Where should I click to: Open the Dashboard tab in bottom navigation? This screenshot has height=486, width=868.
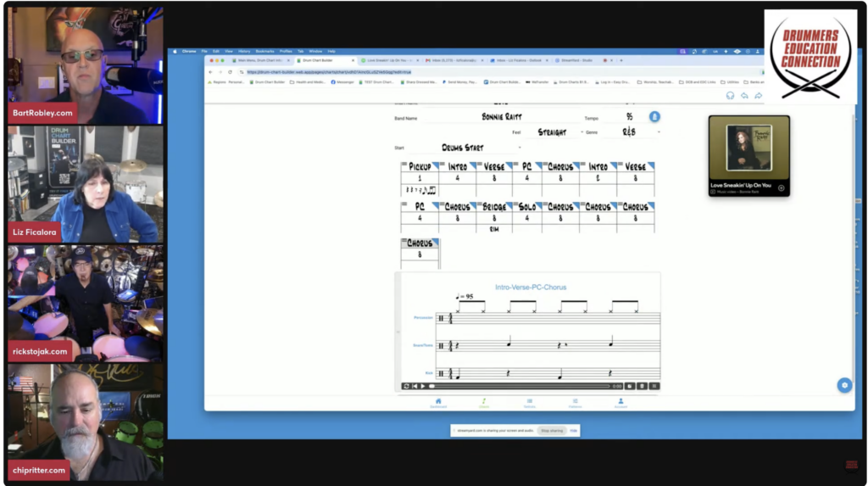438,403
